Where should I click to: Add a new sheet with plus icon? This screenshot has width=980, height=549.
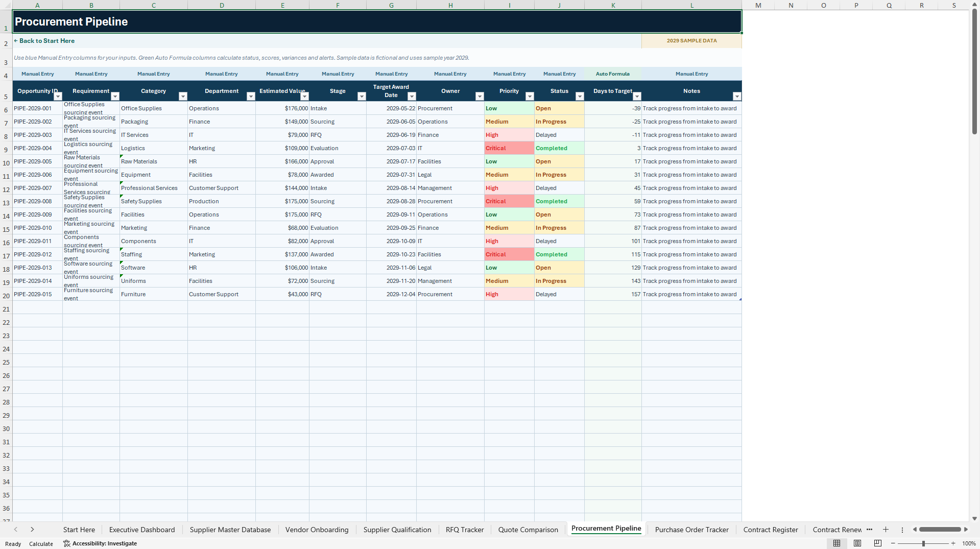[886, 530]
